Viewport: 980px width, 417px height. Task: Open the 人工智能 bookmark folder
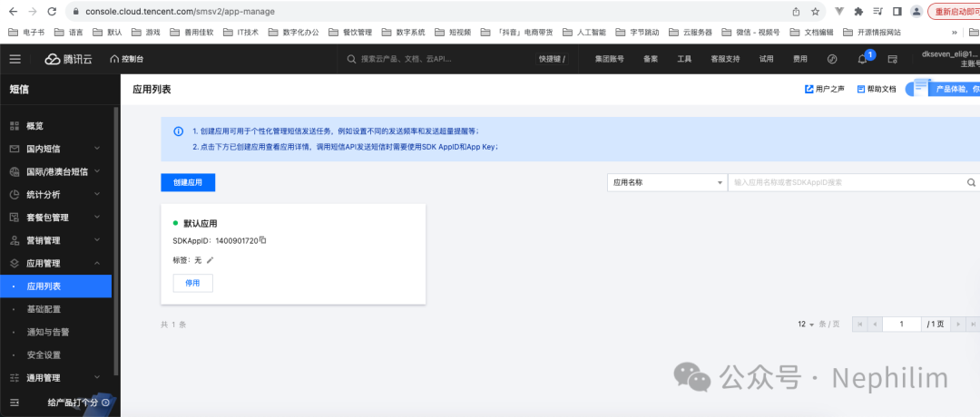pos(584,33)
